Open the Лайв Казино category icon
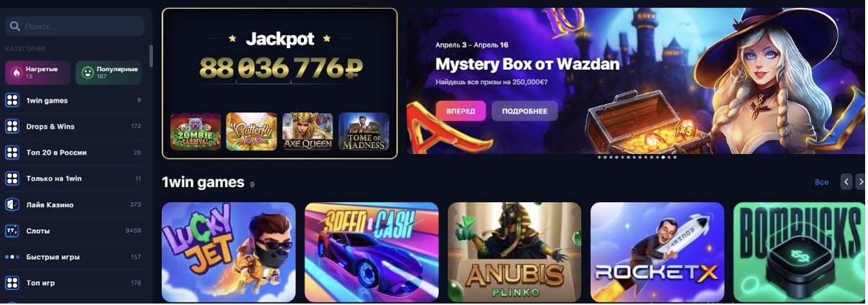This screenshot has height=305, width=868. tap(12, 204)
